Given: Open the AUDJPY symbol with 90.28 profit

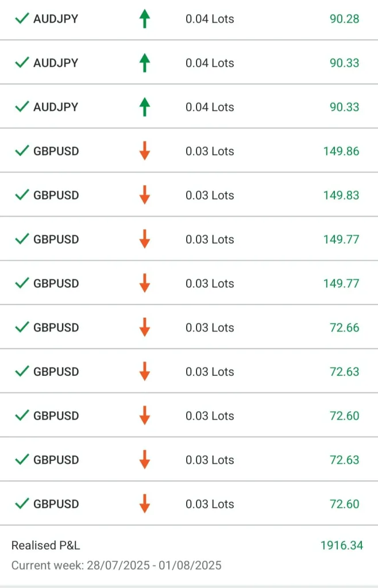Looking at the screenshot, I should coord(56,19).
